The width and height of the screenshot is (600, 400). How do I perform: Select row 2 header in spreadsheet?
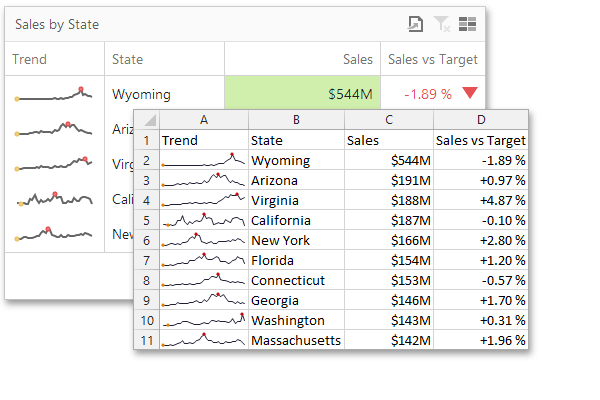coord(147,160)
